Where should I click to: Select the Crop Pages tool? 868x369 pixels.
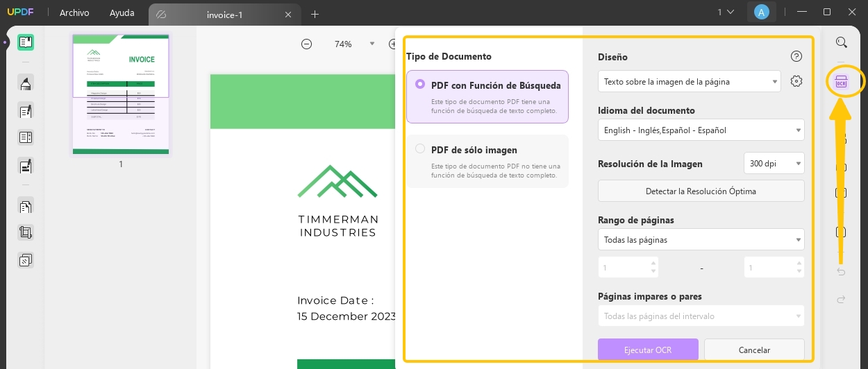click(x=26, y=233)
